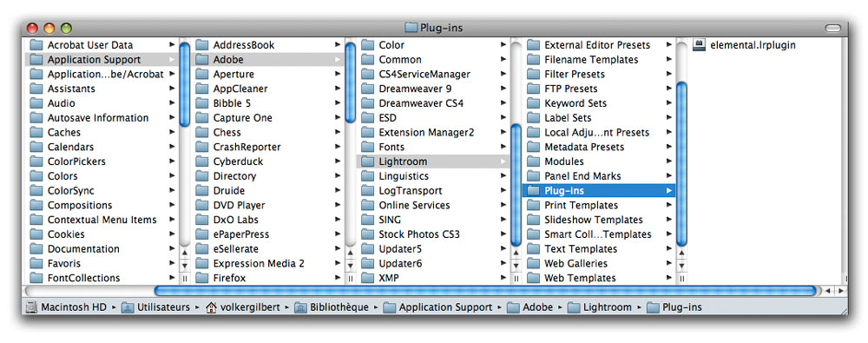Click the XMP folder icon
The height and width of the screenshot is (343, 868).
tap(367, 278)
